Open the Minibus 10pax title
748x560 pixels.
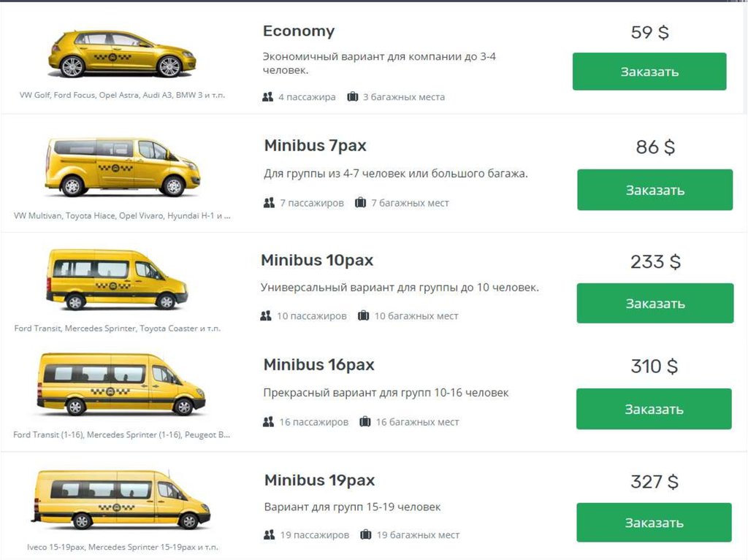pyautogui.click(x=317, y=261)
